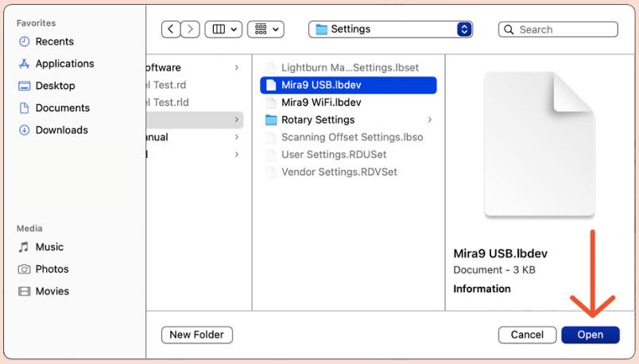Viewport: 639px width, 364px height.
Task: Expand the 'nual' folder chevron
Action: pos(237,137)
